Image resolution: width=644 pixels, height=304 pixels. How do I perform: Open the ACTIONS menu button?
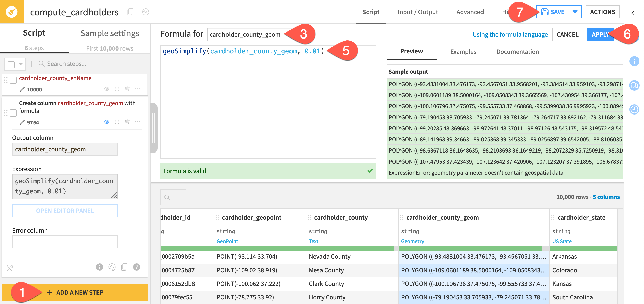point(602,12)
